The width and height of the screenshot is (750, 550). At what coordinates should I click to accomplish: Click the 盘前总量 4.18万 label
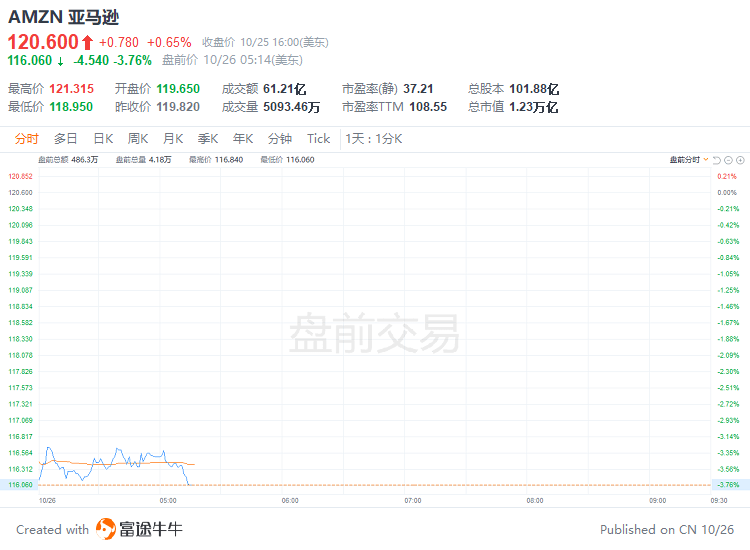tap(143, 160)
